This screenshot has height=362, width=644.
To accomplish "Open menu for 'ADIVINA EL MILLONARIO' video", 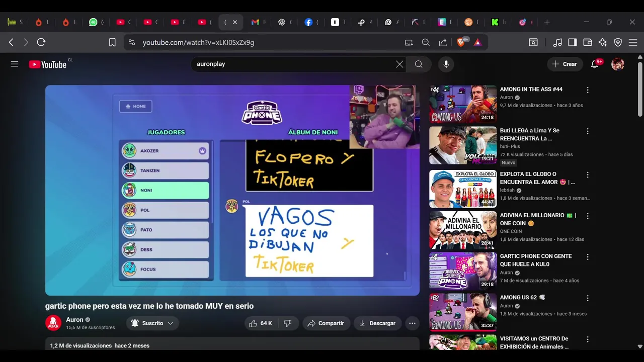I will [x=587, y=216].
